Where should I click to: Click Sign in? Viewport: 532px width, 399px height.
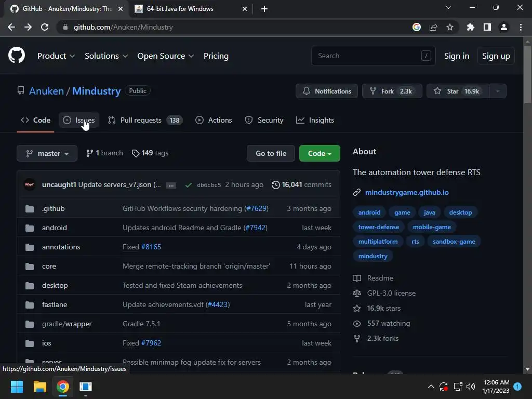pos(457,56)
